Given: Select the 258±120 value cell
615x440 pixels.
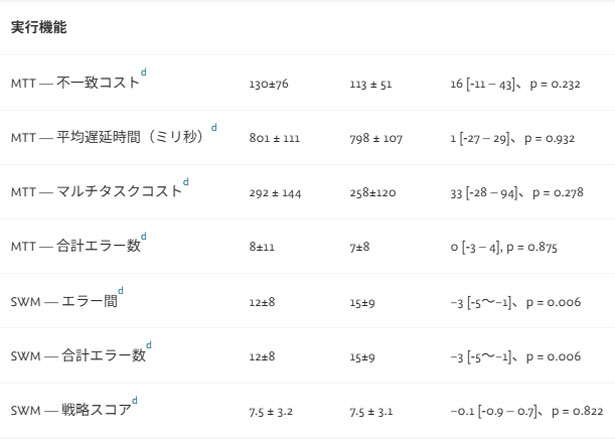Looking at the screenshot, I should [x=372, y=193].
